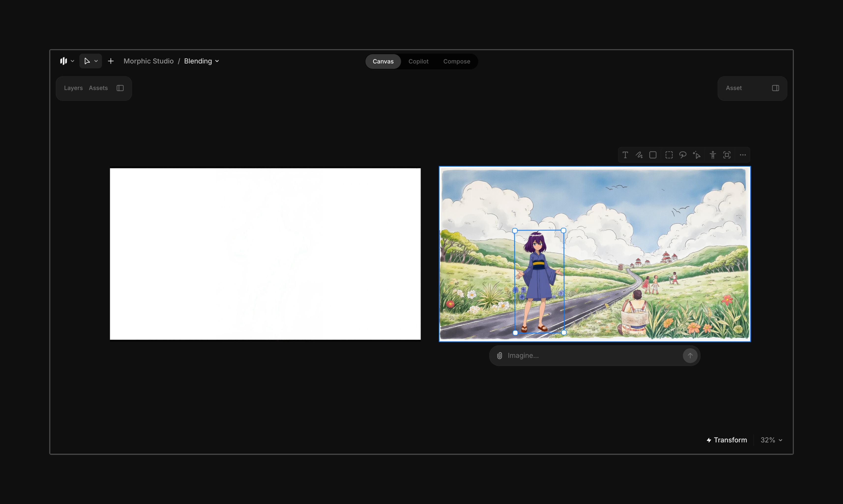
Task: Activate the magic sparkle select tool
Action: click(x=696, y=155)
